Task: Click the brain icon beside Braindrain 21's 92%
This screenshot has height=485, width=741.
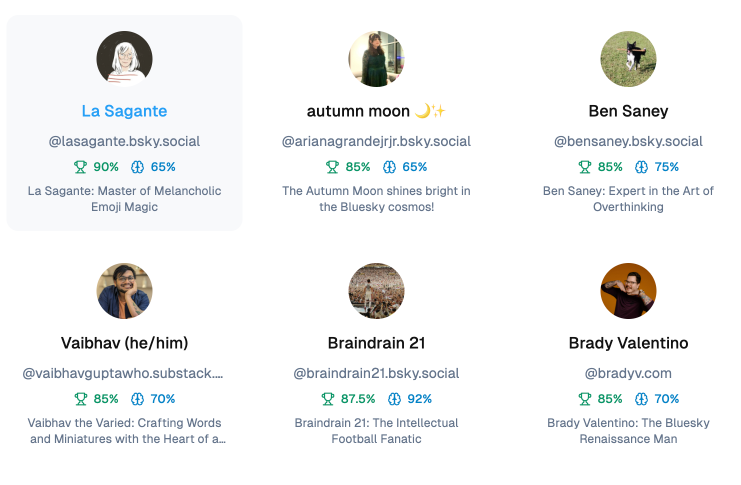Action: (394, 399)
